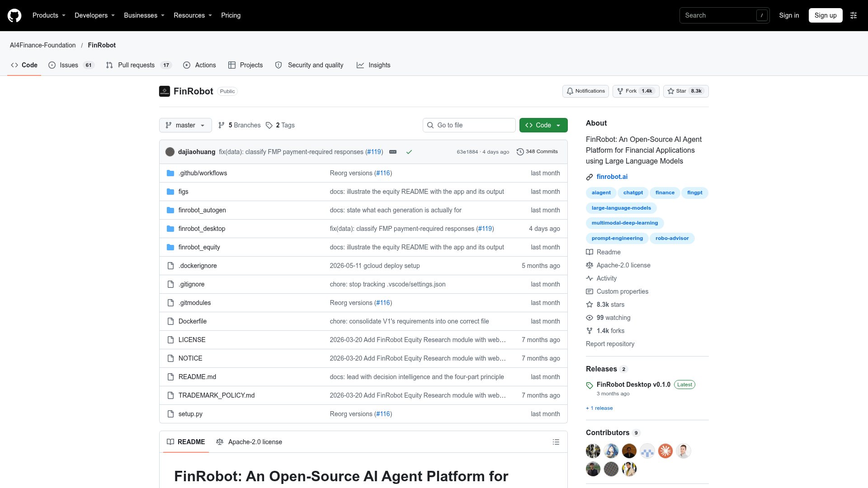Click the Sign up button
868x488 pixels.
coord(826,15)
